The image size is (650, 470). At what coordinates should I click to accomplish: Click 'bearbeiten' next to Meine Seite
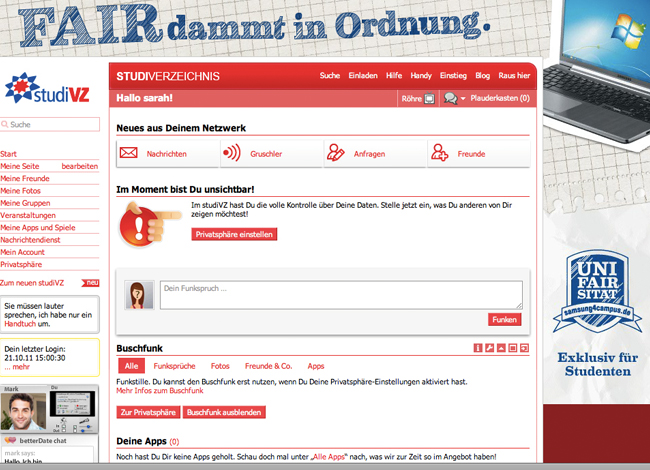click(x=80, y=166)
